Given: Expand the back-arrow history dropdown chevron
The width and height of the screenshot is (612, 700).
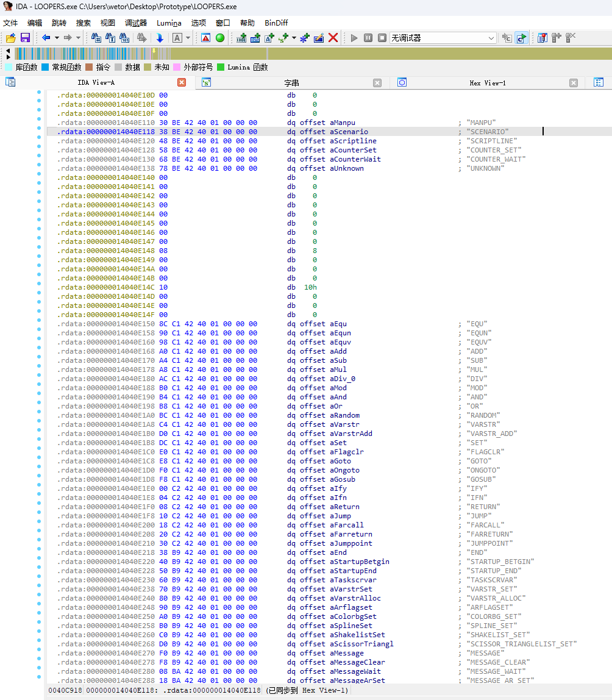Looking at the screenshot, I should (57, 38).
